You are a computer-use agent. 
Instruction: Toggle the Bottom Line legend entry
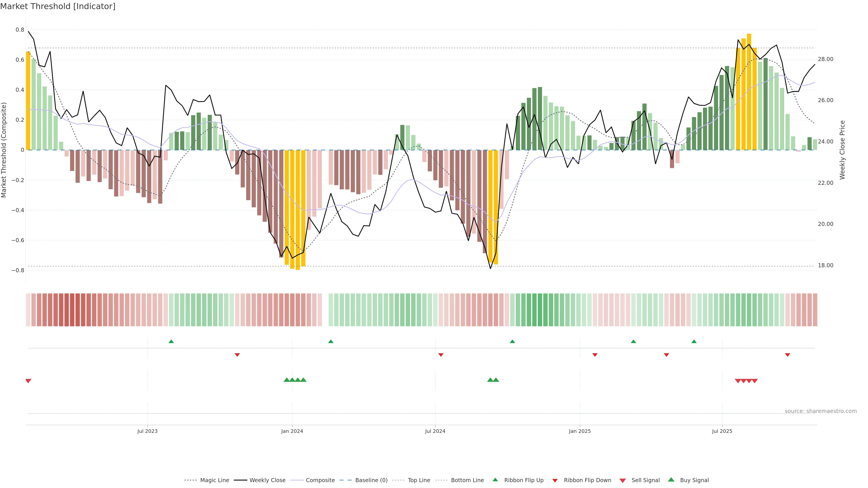467,480
